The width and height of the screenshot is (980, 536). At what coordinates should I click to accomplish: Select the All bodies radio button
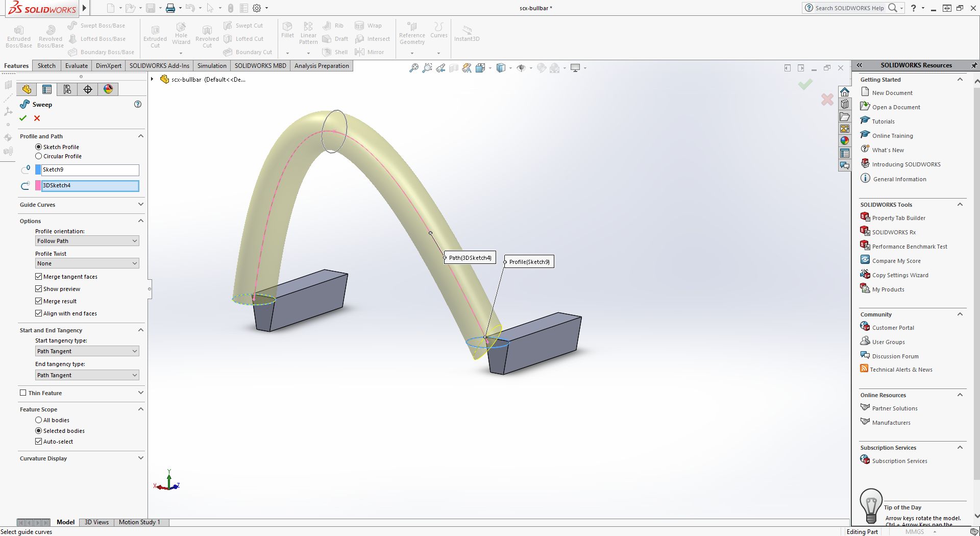click(x=39, y=420)
